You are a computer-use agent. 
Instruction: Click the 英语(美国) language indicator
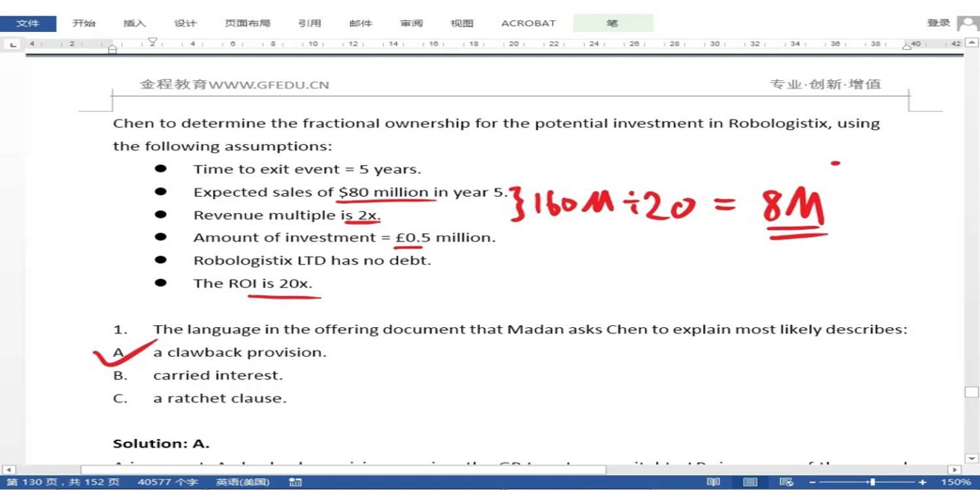[243, 482]
